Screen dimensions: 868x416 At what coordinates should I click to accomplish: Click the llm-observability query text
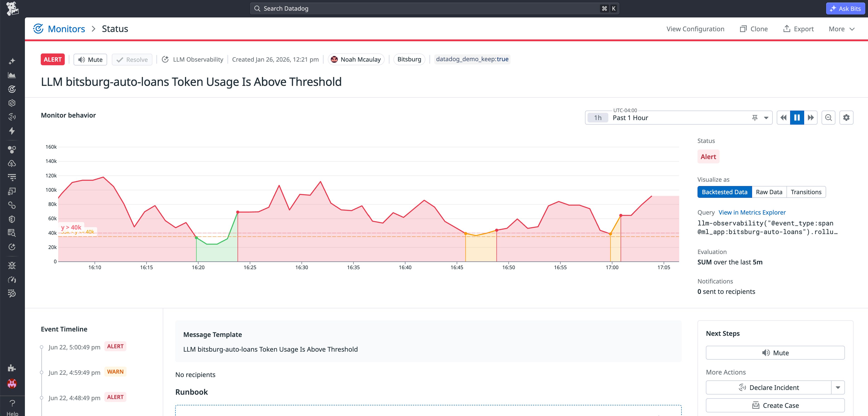(x=767, y=227)
